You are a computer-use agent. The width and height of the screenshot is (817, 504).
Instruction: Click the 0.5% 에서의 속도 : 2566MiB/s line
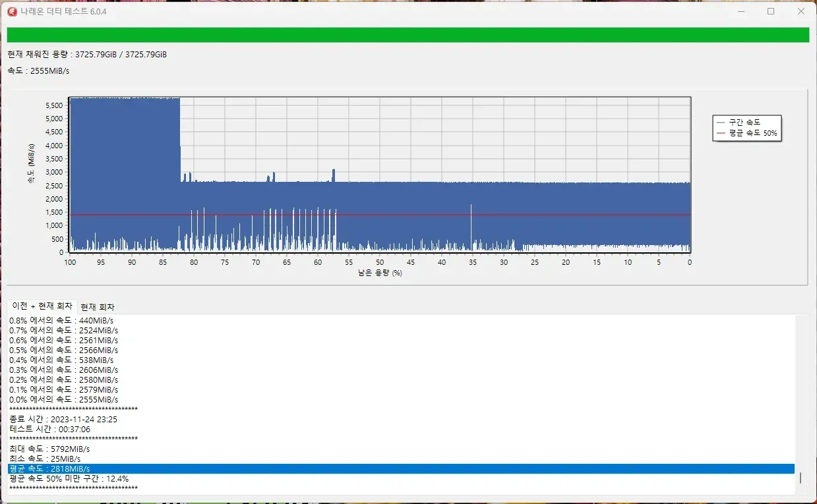click(64, 350)
